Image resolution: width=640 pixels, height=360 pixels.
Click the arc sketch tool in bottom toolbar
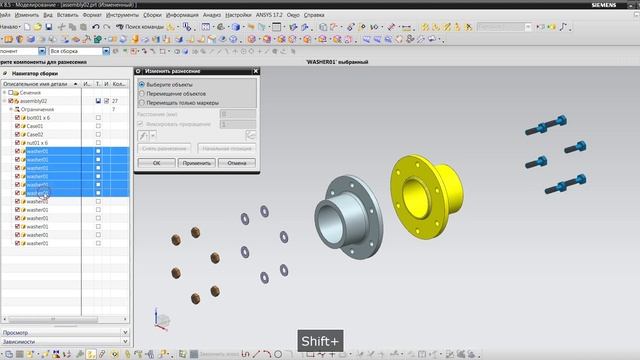[267, 354]
